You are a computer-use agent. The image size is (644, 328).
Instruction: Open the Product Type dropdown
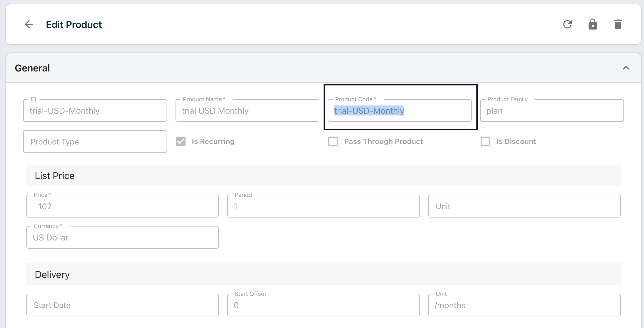tap(95, 142)
